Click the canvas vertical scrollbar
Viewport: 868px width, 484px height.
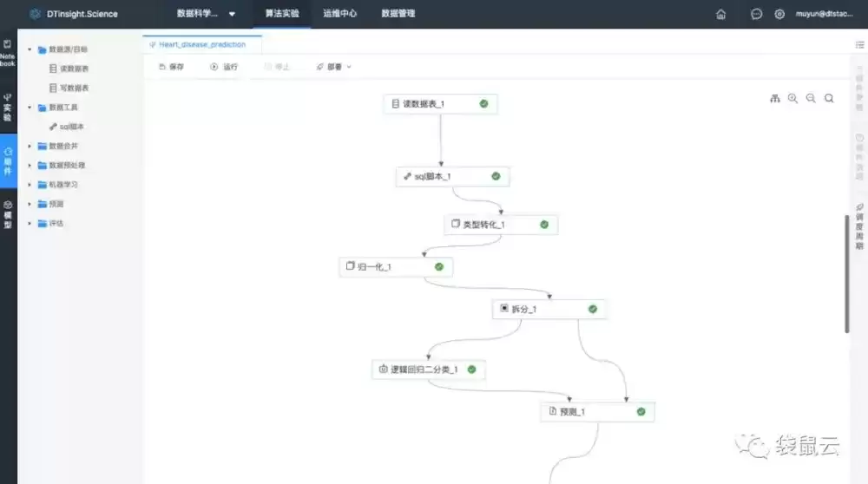(847, 274)
